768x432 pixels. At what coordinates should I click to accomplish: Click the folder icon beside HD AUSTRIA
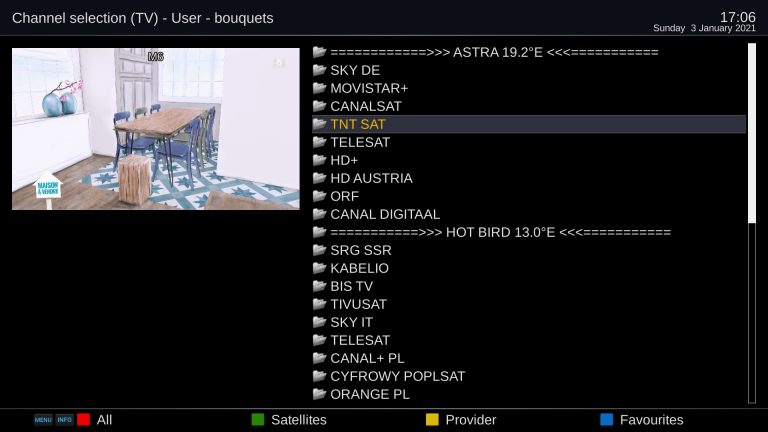click(319, 177)
